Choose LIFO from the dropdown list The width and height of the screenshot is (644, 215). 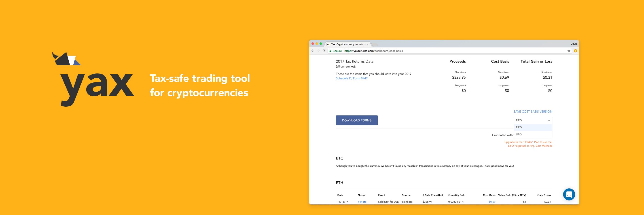point(533,134)
